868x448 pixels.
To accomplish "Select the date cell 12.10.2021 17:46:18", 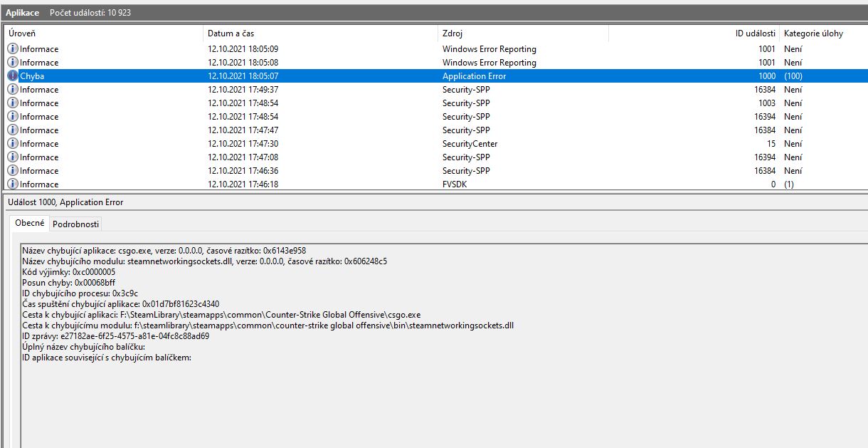I will click(x=243, y=184).
